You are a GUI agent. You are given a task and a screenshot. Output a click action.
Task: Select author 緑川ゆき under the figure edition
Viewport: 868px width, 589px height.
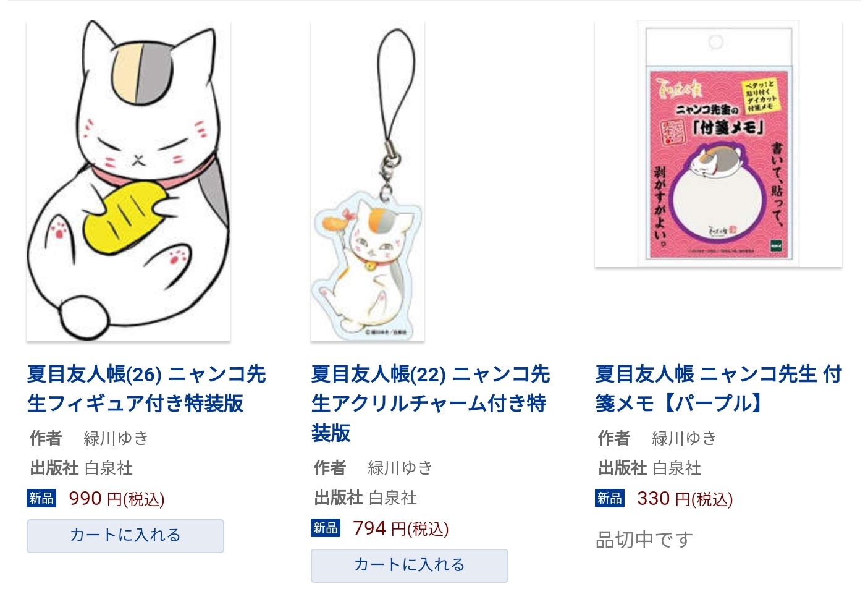(x=116, y=438)
